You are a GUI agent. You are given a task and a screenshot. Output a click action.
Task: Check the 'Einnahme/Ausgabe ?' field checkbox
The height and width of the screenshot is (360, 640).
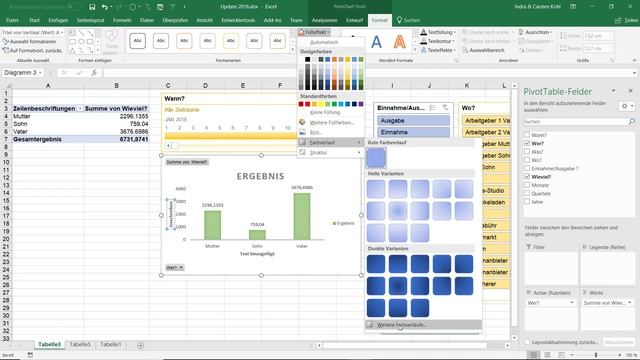(527, 168)
